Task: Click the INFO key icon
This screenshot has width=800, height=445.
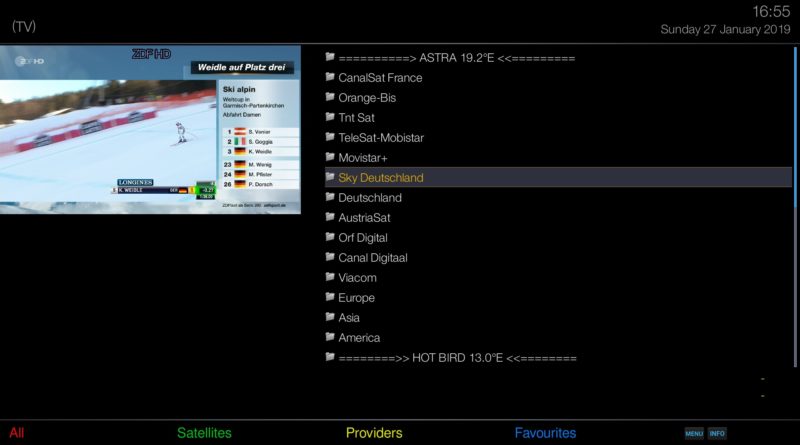Action: click(x=717, y=433)
